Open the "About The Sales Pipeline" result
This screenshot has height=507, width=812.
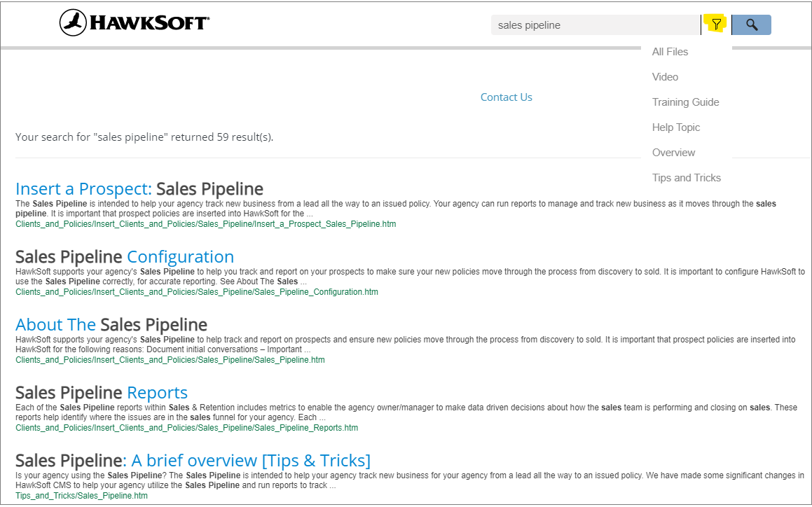coord(111,324)
